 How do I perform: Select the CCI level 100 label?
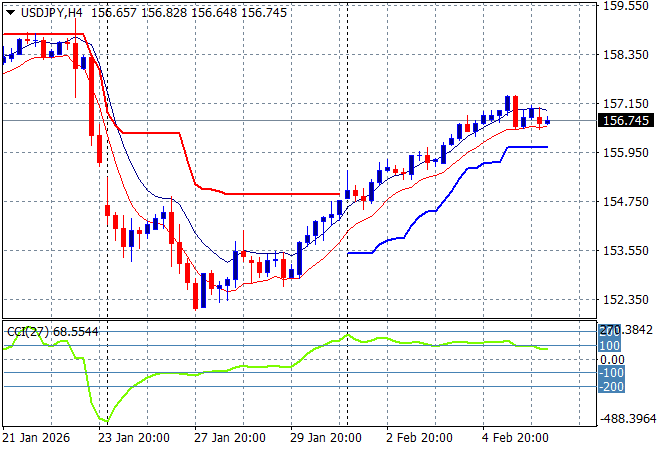[609, 346]
